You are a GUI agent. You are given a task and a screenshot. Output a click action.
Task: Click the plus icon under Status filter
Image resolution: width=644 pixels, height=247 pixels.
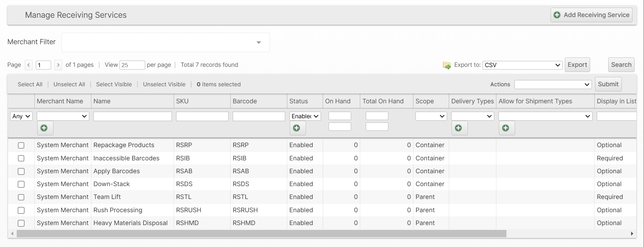297,128
